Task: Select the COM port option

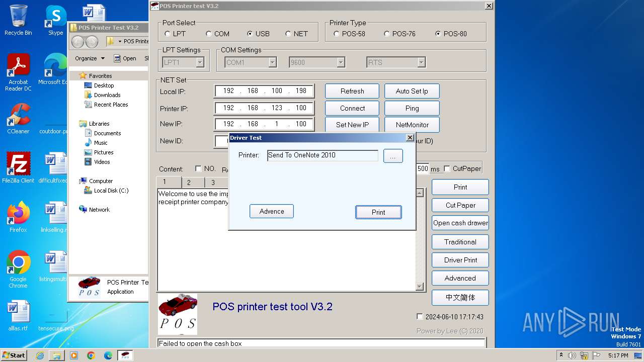Action: point(209,34)
